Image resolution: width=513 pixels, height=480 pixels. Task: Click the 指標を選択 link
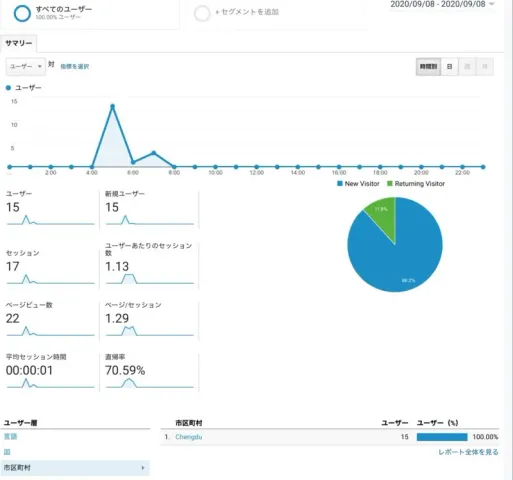click(x=75, y=66)
